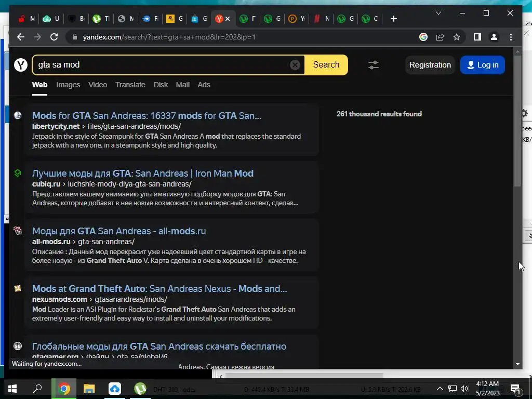Open the all-mods.ru result title
This screenshot has height=399, width=532.
[x=119, y=231]
